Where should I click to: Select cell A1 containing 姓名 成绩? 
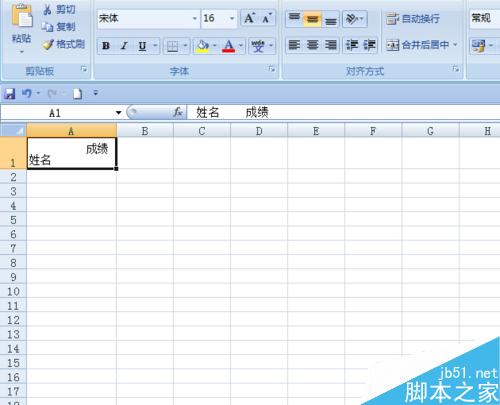click(72, 153)
